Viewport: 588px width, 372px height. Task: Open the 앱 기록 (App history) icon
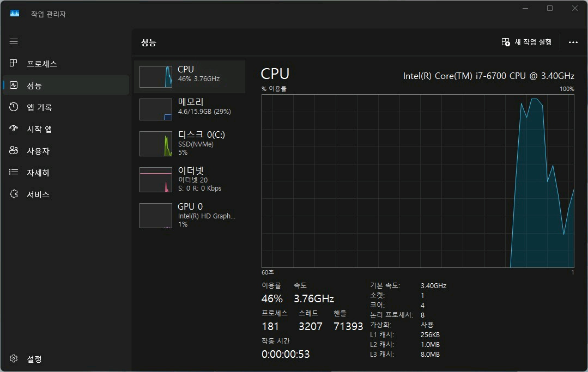14,107
